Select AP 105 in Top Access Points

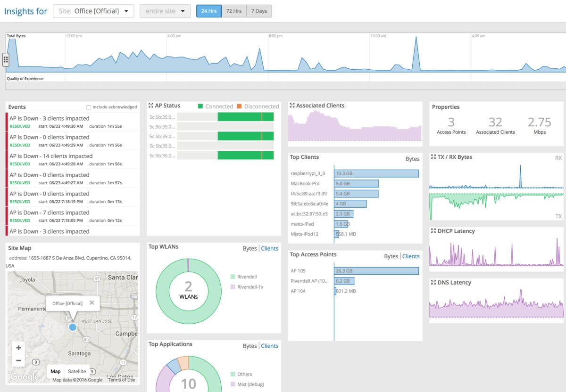click(355, 271)
